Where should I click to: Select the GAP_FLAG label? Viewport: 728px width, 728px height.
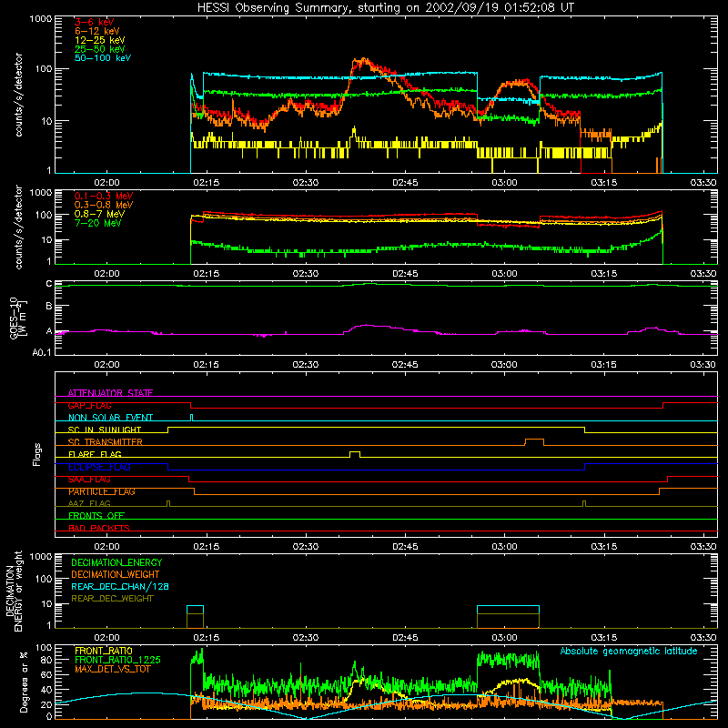pyautogui.click(x=89, y=405)
